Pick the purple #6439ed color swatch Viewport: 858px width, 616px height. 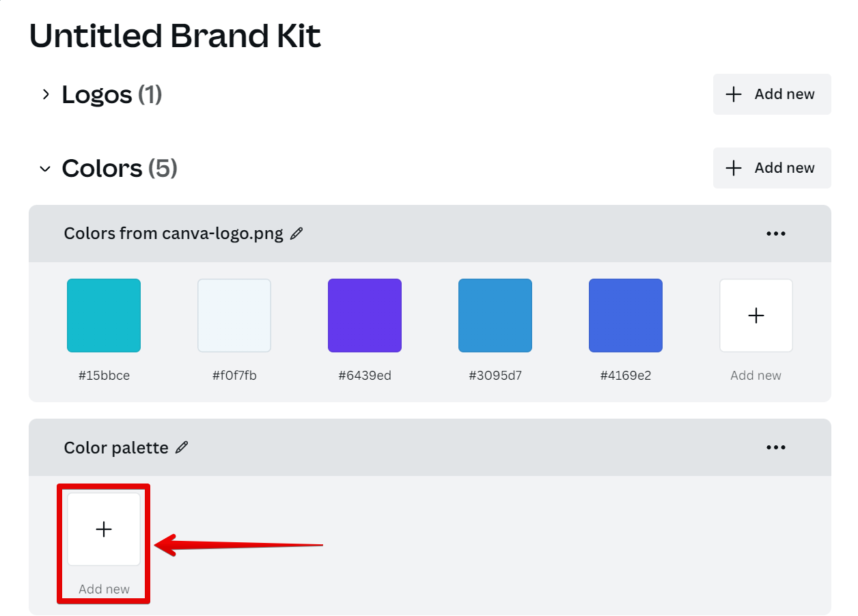[x=365, y=316]
